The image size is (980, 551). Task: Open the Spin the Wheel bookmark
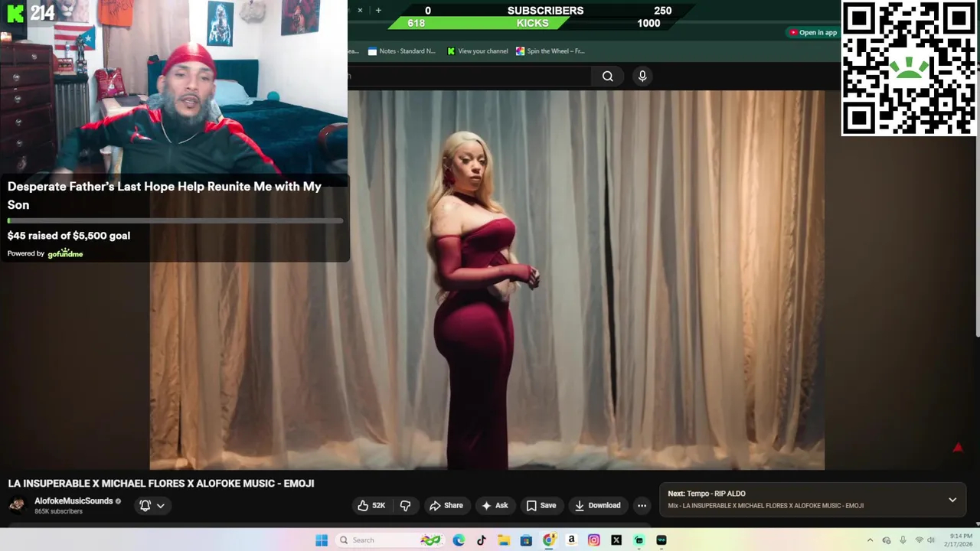550,51
